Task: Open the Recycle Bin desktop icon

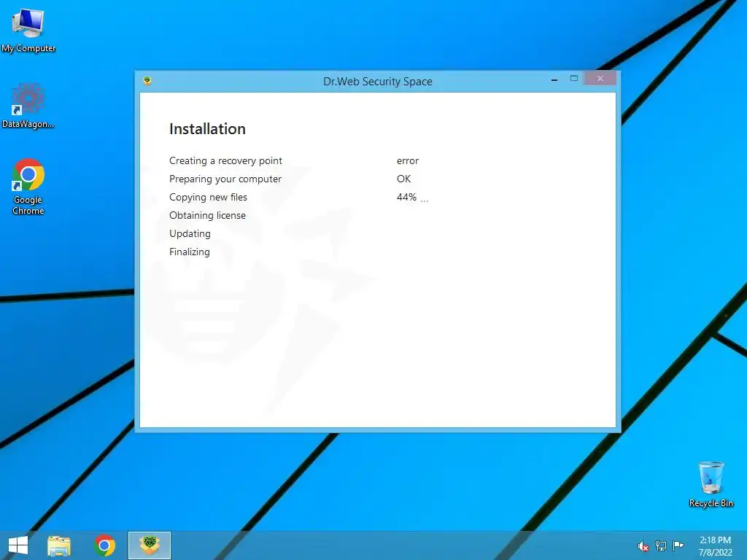Action: [711, 484]
